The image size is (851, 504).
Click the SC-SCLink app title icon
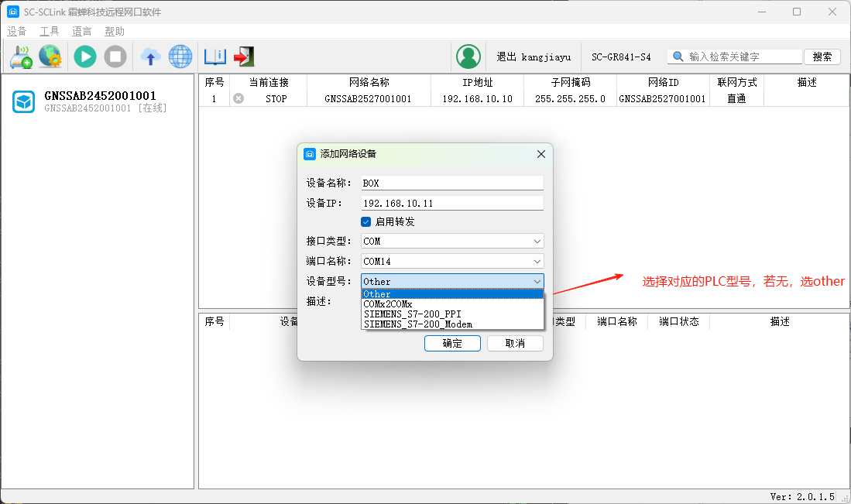point(13,12)
